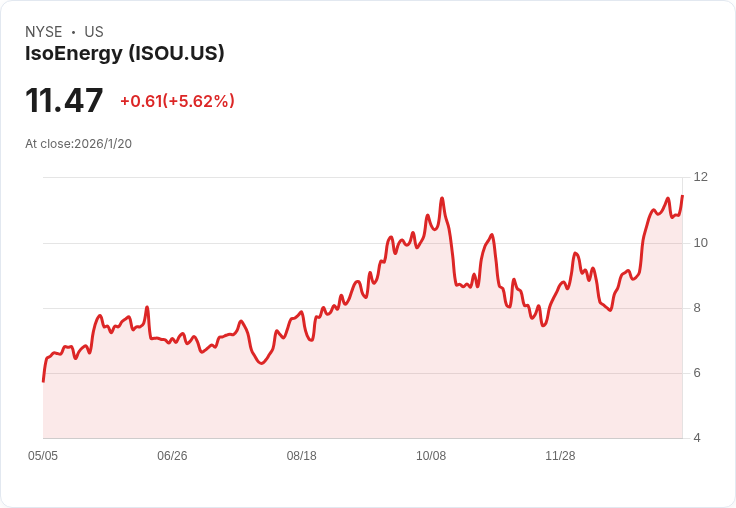Click the latest endpoint of the price line
Viewport: 736px width, 508px height.
[682, 196]
